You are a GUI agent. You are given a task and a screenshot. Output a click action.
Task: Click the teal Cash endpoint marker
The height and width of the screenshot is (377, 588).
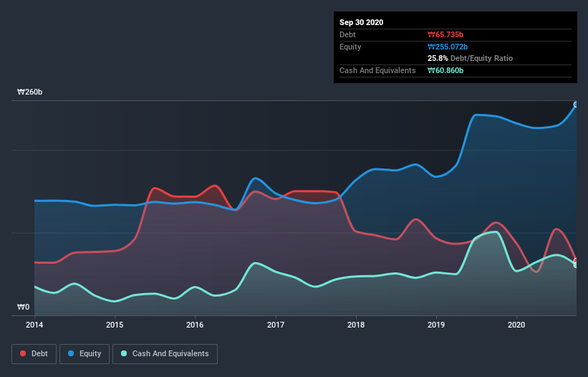coord(576,265)
